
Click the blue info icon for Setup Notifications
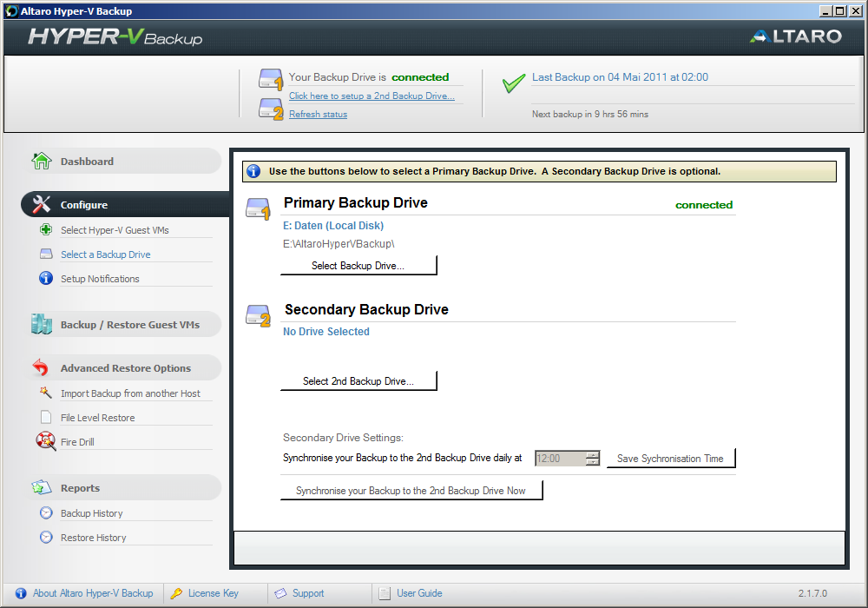[x=46, y=278]
